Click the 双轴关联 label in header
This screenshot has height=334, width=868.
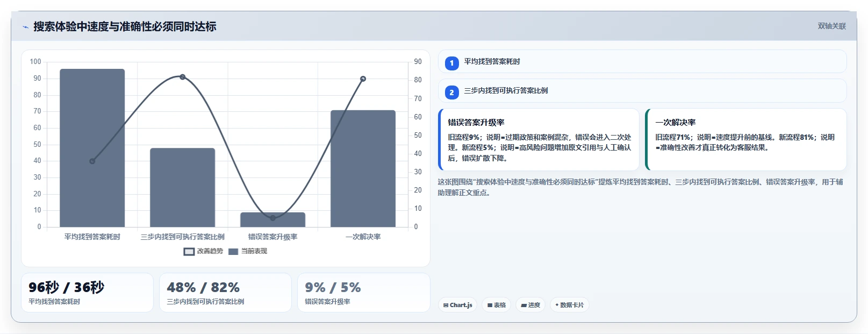[x=831, y=26]
